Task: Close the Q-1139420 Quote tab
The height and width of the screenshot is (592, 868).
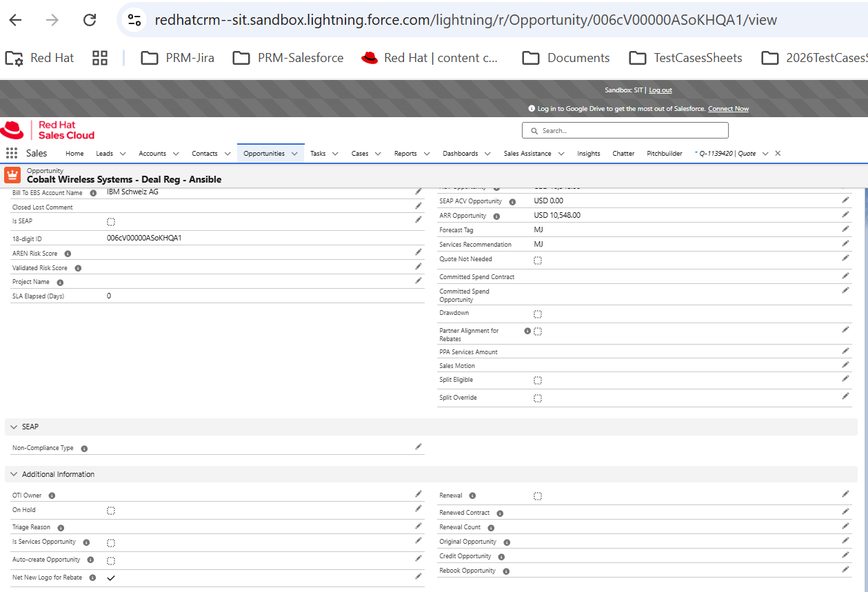Action: pyautogui.click(x=778, y=153)
